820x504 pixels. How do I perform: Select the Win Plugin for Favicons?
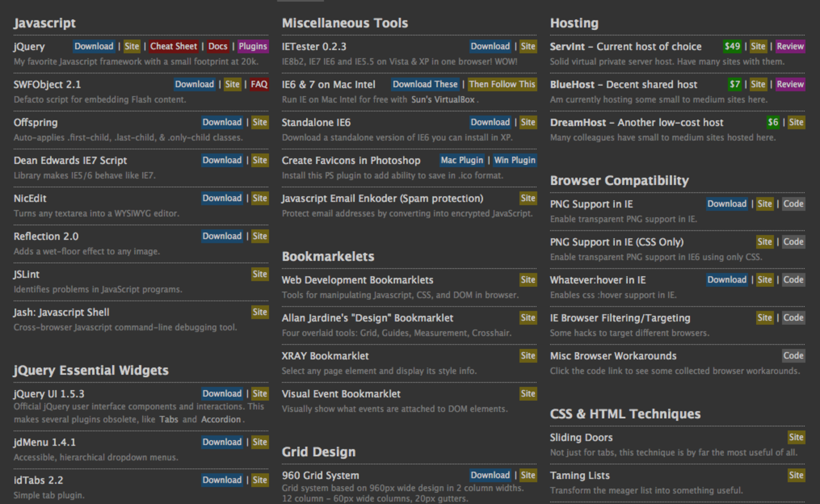pos(514,160)
